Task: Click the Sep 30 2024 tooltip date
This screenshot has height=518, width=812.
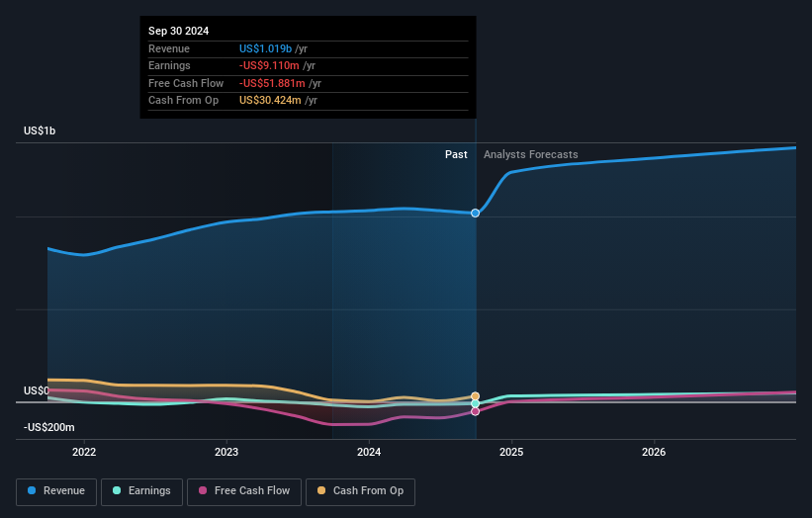Action: [x=179, y=31]
